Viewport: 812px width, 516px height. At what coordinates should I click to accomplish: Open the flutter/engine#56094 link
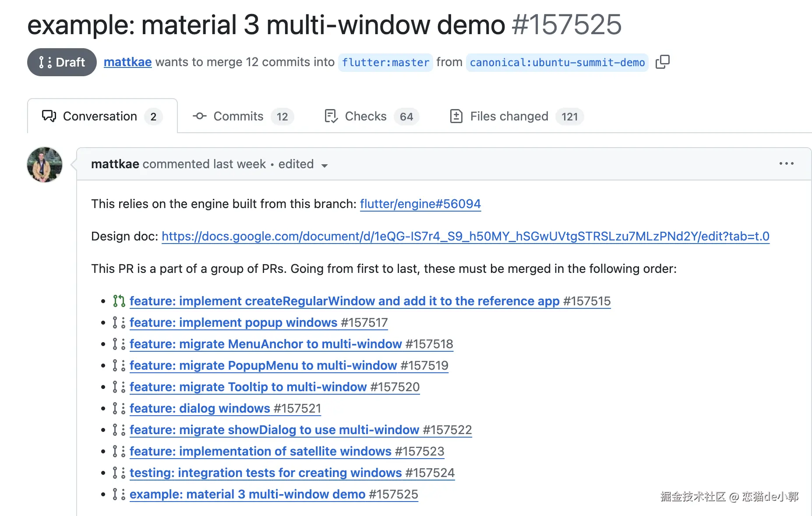tap(420, 204)
